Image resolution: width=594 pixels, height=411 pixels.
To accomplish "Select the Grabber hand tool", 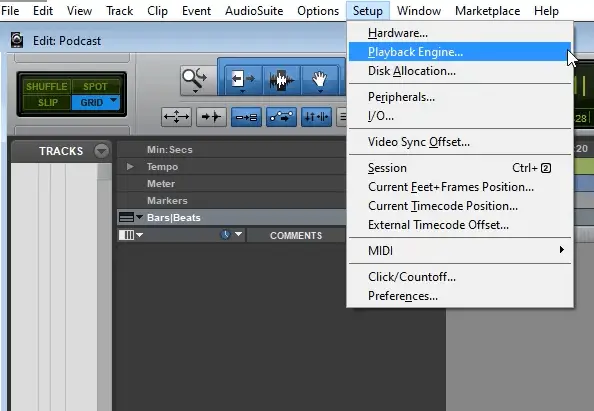I will pyautogui.click(x=319, y=80).
